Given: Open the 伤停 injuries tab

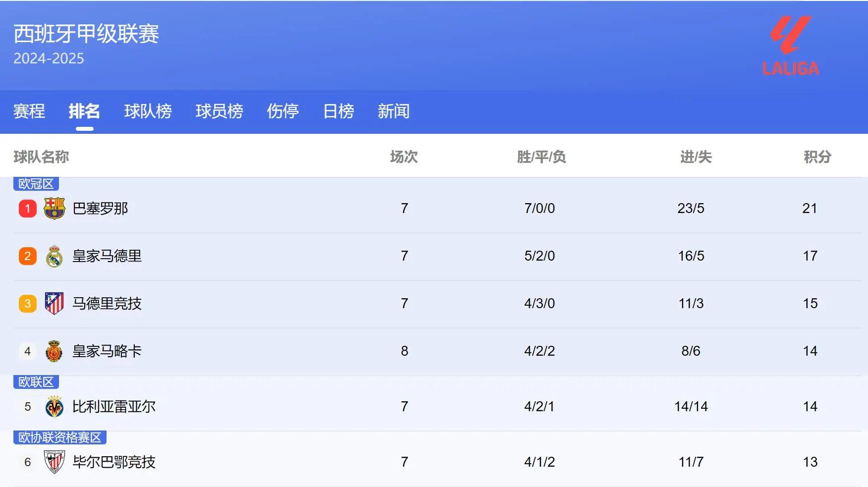Looking at the screenshot, I should coord(282,111).
